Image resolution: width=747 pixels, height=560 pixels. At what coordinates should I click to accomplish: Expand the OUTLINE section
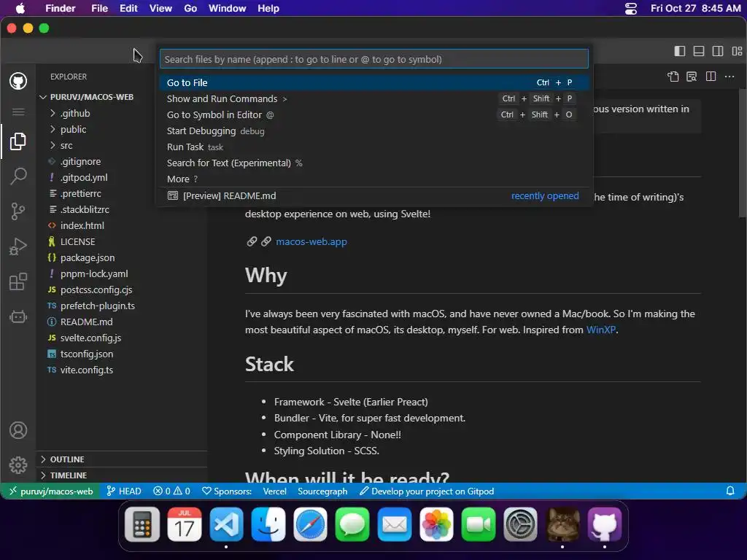122,459
